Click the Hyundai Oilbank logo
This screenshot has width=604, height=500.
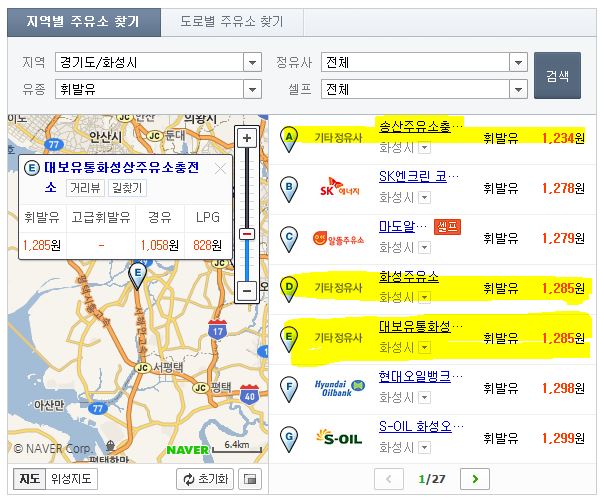340,388
